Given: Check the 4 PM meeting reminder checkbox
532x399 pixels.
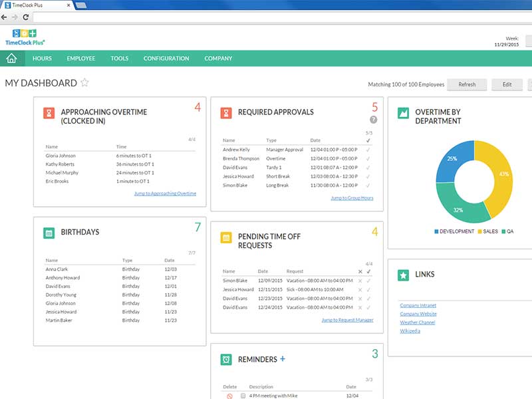Looking at the screenshot, I should 243,396.
